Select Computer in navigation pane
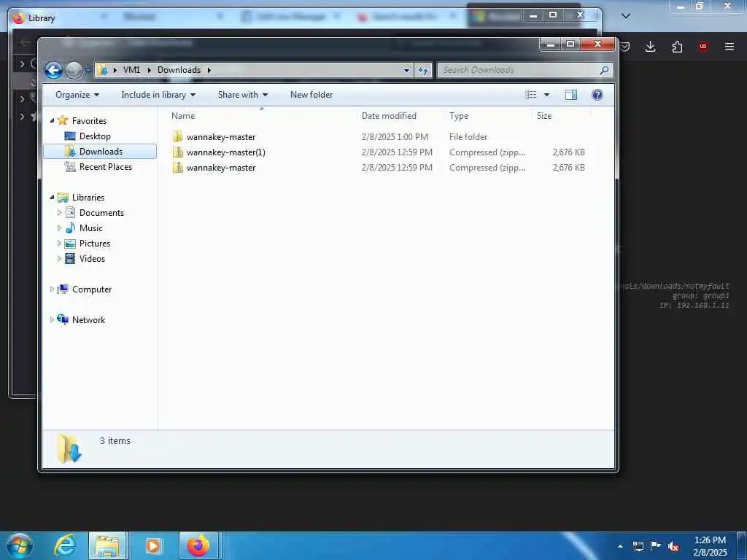 (91, 289)
